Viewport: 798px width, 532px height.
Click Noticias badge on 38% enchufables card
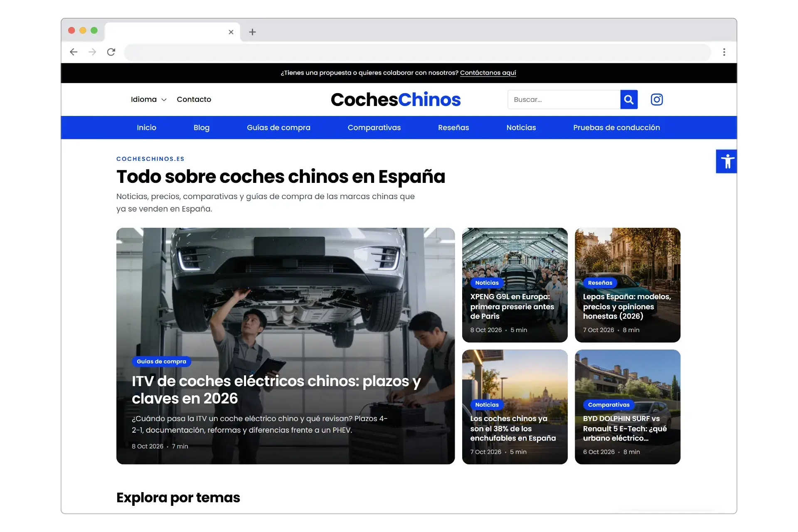pos(487,405)
